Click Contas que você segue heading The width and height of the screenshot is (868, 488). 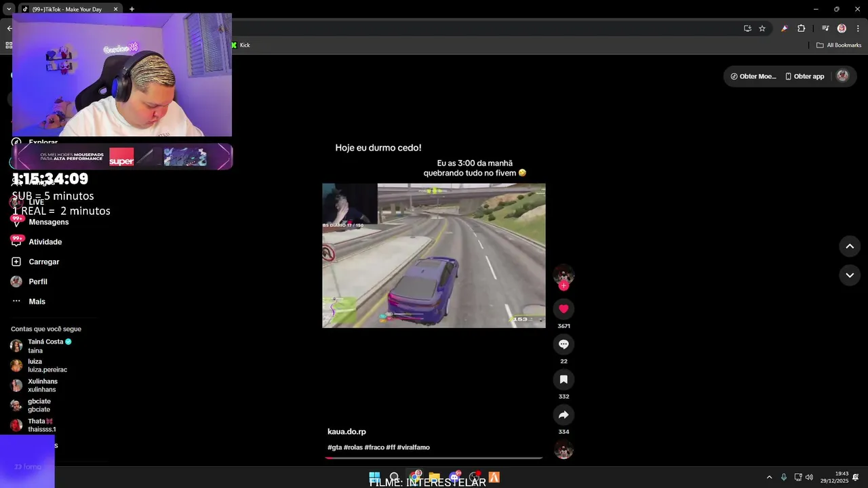coord(46,329)
